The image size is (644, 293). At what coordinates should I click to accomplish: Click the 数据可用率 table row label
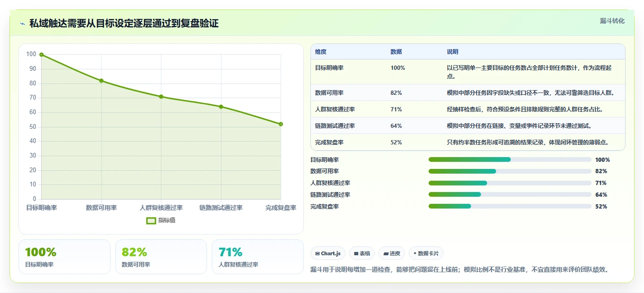[329, 93]
